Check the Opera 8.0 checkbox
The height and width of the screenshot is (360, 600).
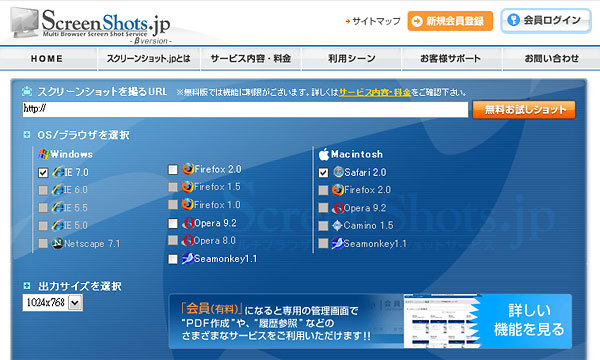click(x=173, y=240)
